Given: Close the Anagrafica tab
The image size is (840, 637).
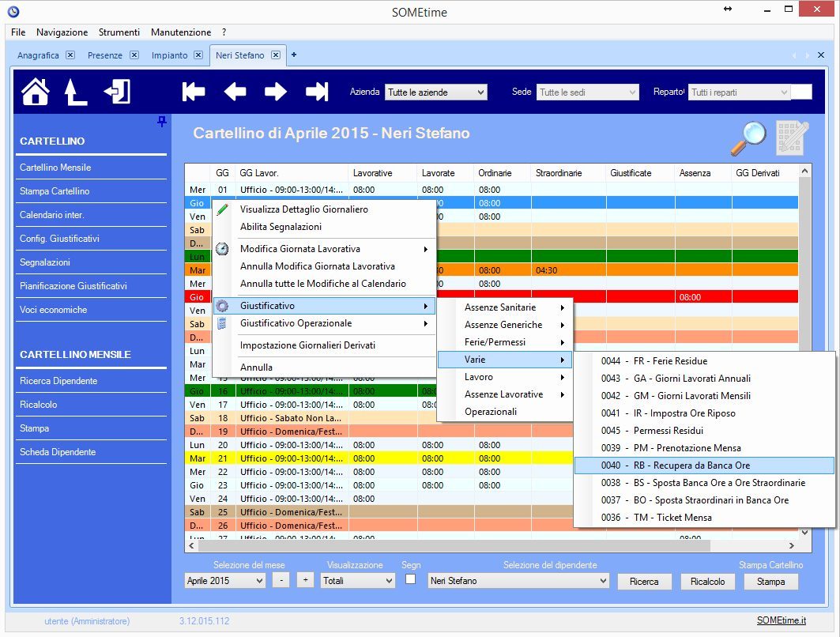Looking at the screenshot, I should click(70, 55).
